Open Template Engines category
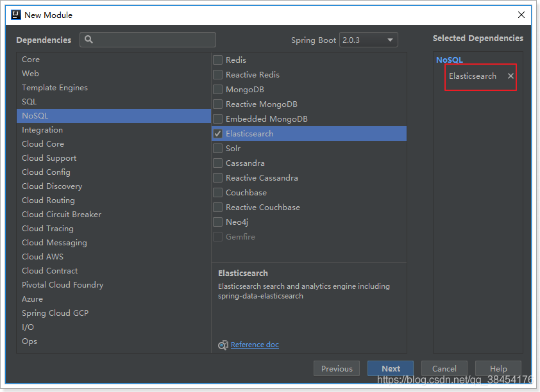The width and height of the screenshot is (540, 392). click(x=114, y=88)
